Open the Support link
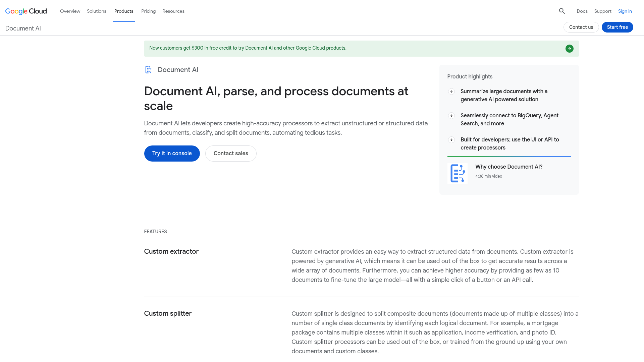The height and width of the screenshot is (362, 644). click(602, 11)
